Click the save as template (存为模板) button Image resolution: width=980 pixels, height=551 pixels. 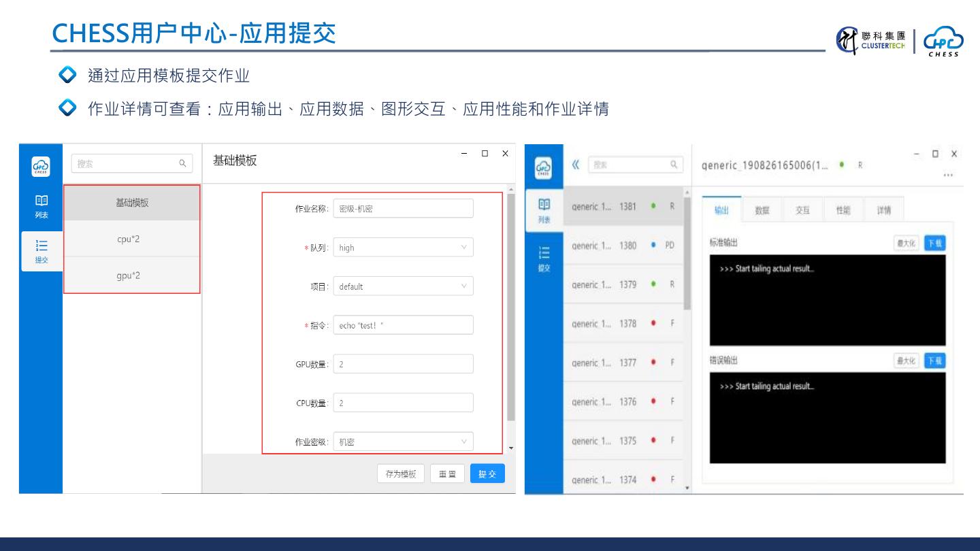401,473
